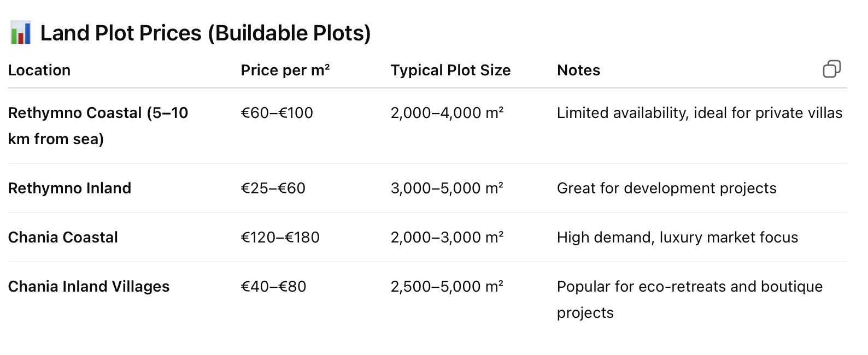Click the "High demand, luxury market focus" note

[x=677, y=238]
